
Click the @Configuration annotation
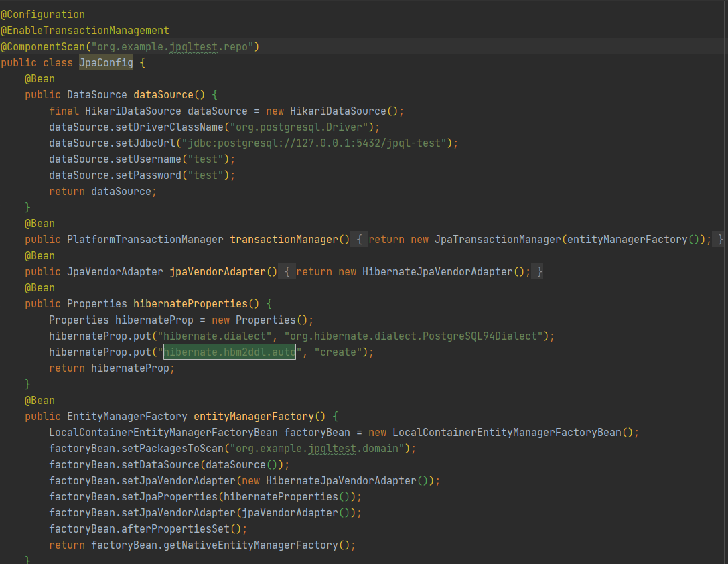coord(43,14)
